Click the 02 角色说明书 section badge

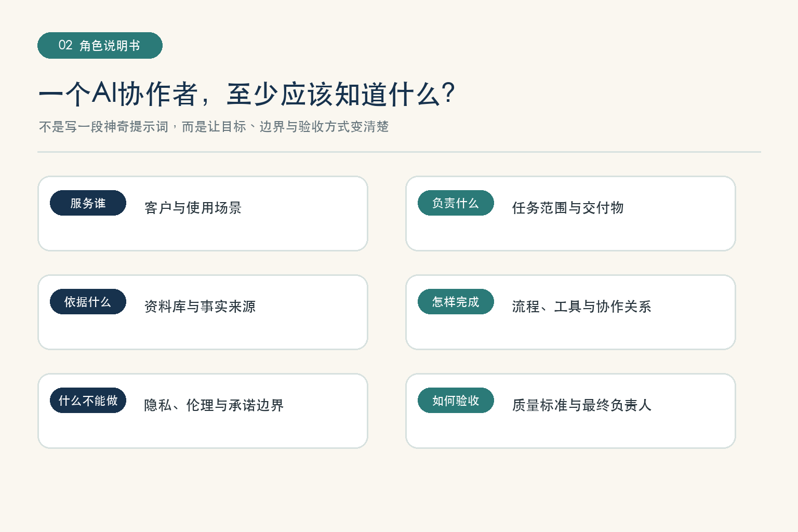[100, 45]
